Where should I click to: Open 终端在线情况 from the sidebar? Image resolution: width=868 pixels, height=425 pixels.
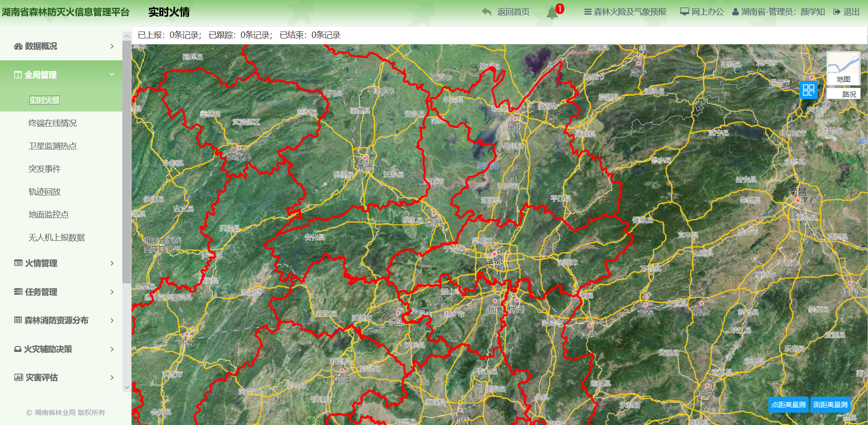[x=53, y=123]
